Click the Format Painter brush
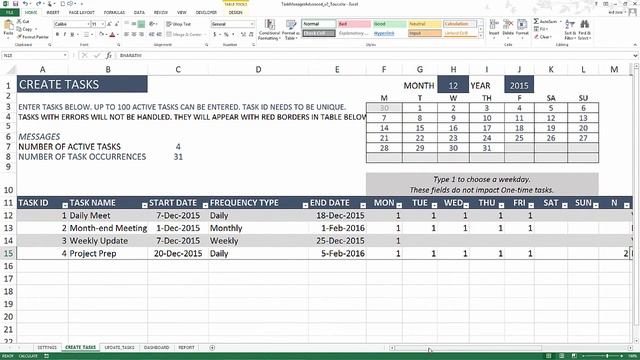 pos(33,37)
